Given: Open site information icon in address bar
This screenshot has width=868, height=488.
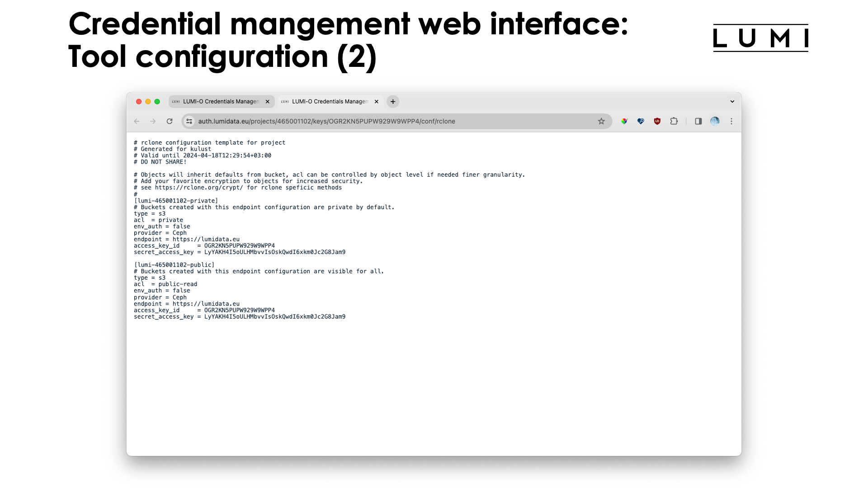Looking at the screenshot, I should 189,121.
